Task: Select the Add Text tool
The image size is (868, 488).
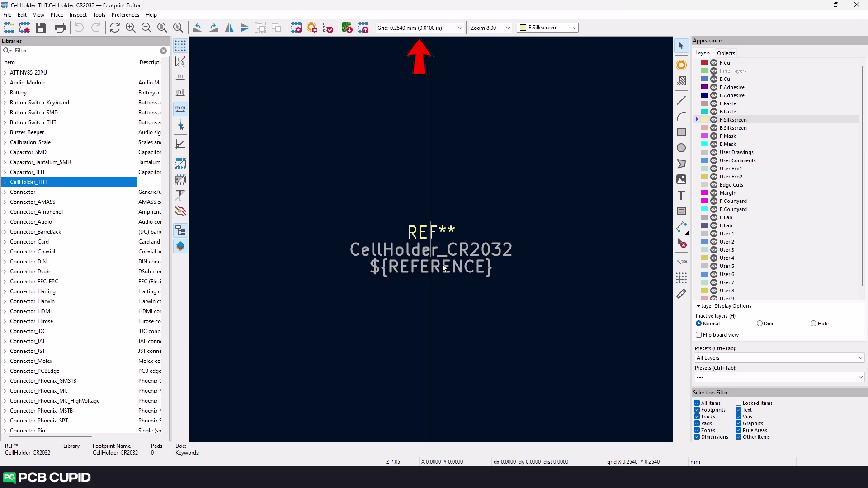Action: point(681,195)
